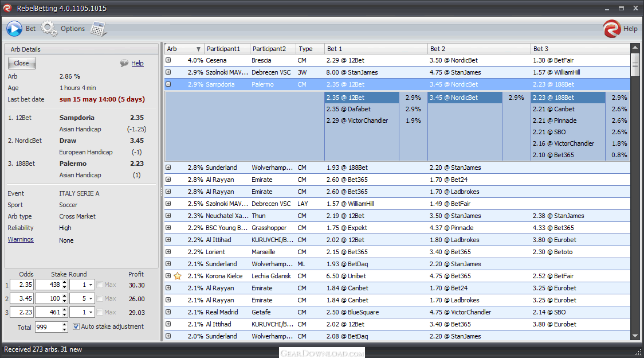Click the Bet 3 column header
The width and height of the screenshot is (644, 358).
click(x=580, y=49)
